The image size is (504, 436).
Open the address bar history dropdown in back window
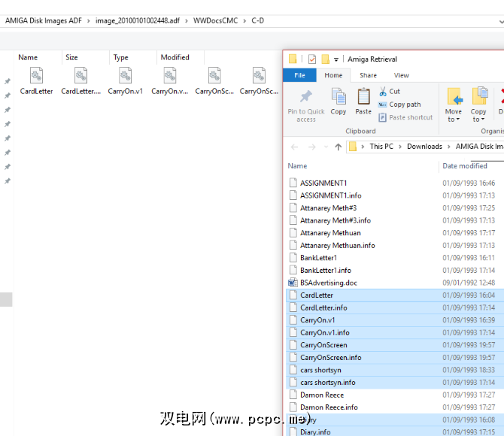tap(501, 22)
